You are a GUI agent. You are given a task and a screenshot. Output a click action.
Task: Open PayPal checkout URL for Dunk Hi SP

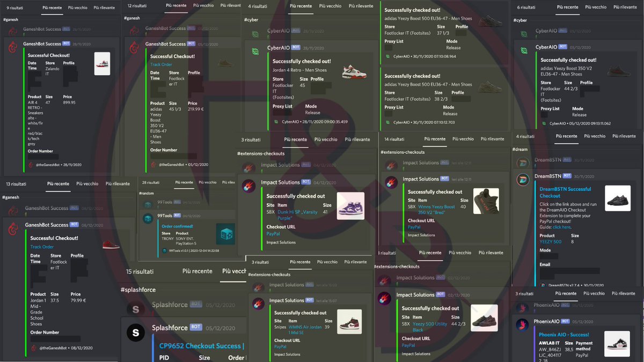click(274, 234)
